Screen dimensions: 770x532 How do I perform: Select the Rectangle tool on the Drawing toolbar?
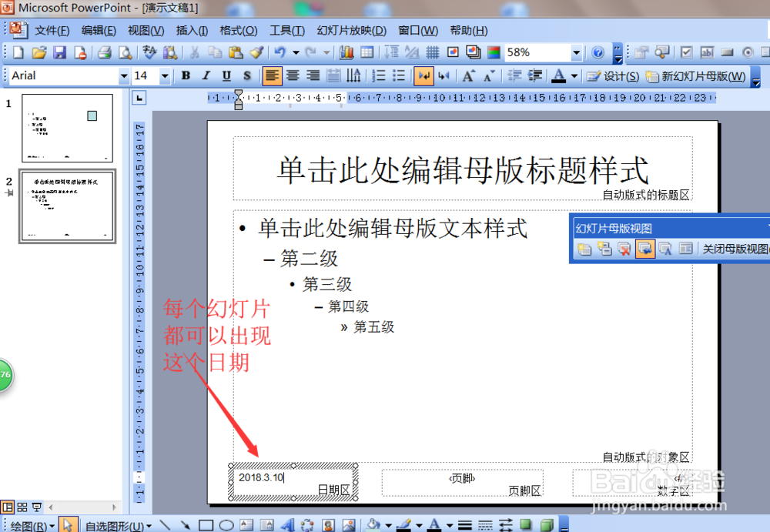pyautogui.click(x=205, y=525)
